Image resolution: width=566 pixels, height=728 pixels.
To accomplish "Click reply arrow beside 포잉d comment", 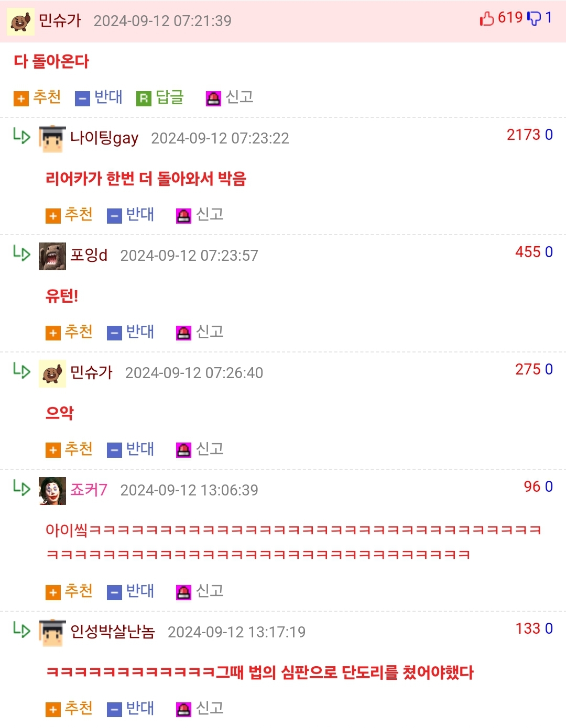I will (22, 253).
